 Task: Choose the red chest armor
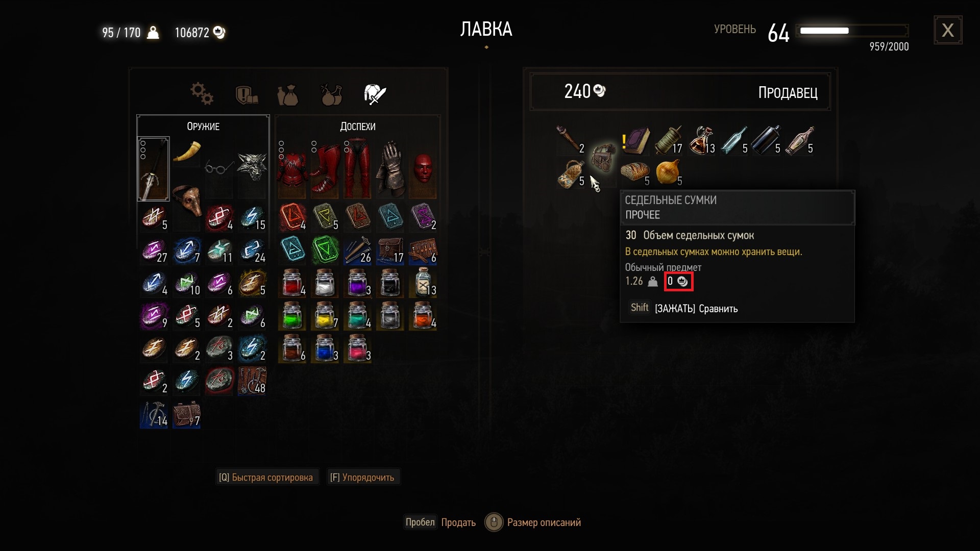pyautogui.click(x=292, y=168)
